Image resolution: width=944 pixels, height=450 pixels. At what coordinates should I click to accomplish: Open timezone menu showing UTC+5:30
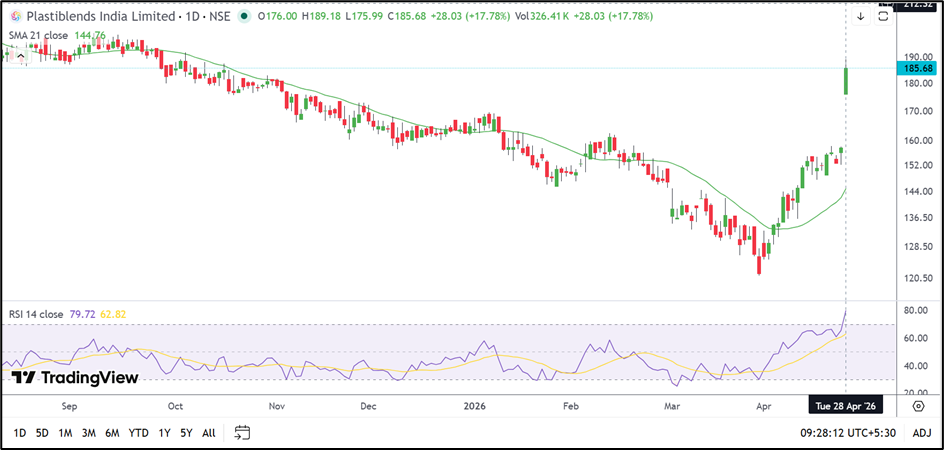847,433
